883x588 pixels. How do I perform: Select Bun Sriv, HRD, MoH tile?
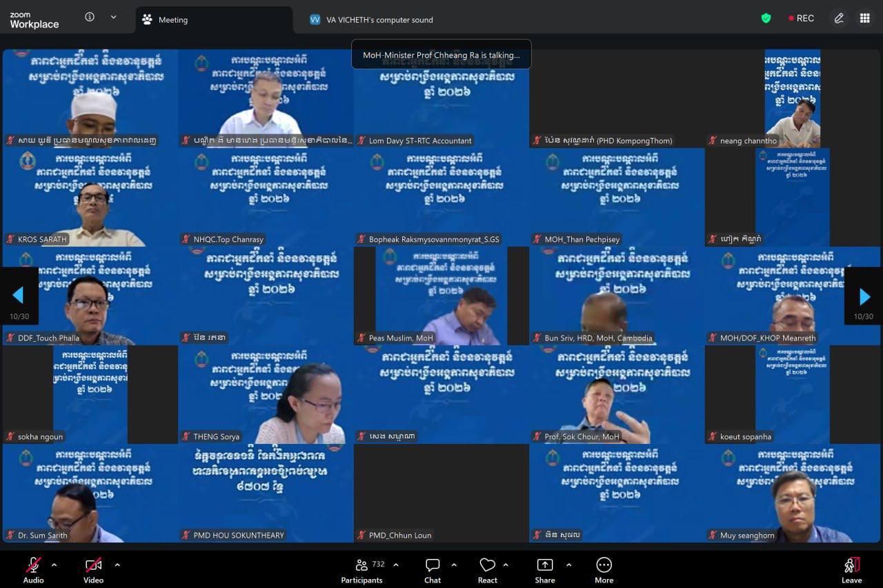pyautogui.click(x=617, y=296)
